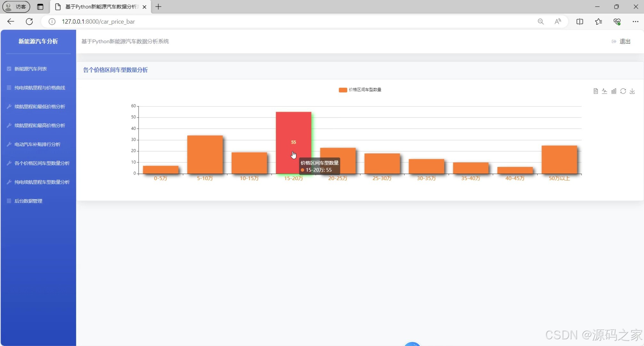The image size is (644, 346).
Task: Restore chart with the refresh icon
Action: pos(623,91)
